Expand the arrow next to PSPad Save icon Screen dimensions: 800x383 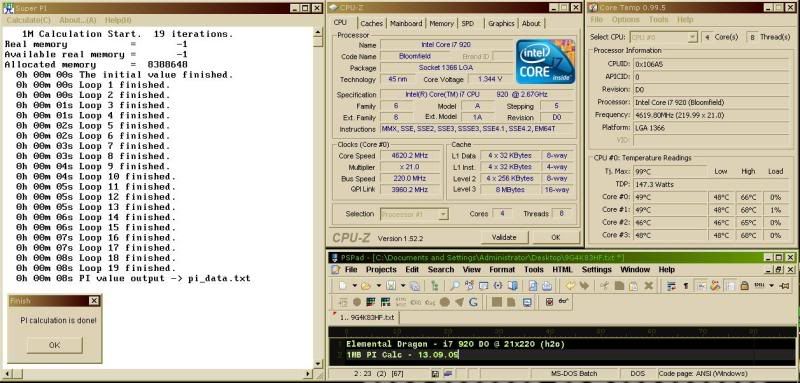403,286
